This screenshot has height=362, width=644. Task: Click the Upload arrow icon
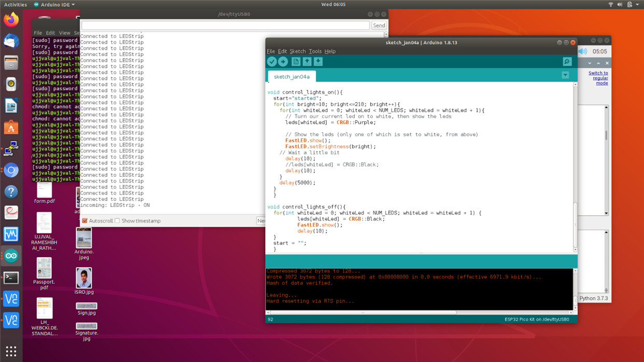[x=283, y=62]
